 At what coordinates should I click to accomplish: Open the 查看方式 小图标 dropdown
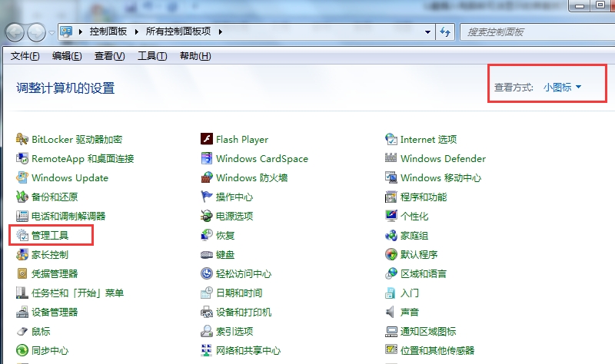562,88
